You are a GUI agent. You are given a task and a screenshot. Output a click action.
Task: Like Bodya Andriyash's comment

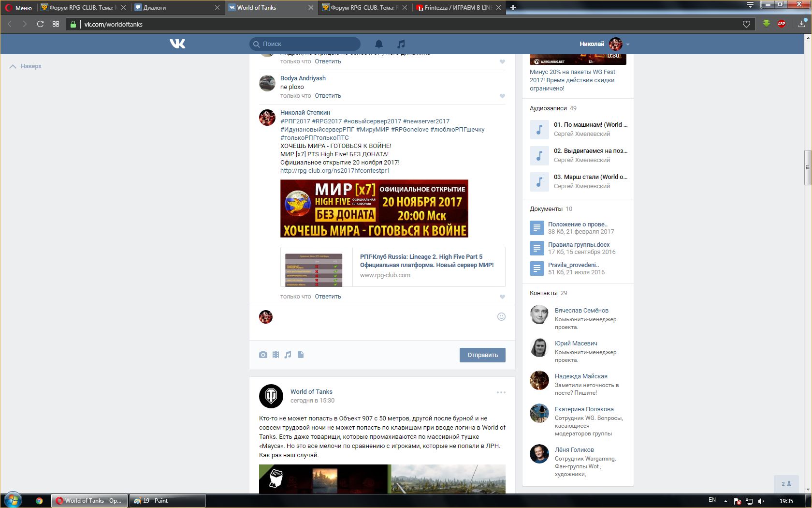tap(502, 96)
